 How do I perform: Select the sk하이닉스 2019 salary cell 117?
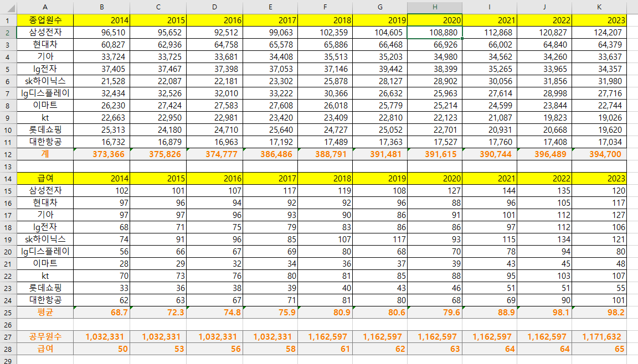[x=379, y=239]
